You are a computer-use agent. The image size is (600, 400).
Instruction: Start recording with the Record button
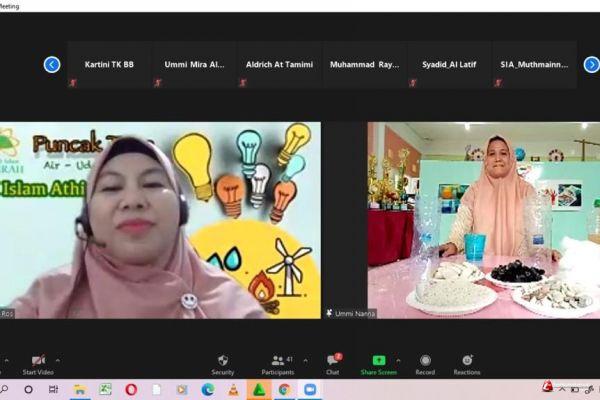click(425, 360)
